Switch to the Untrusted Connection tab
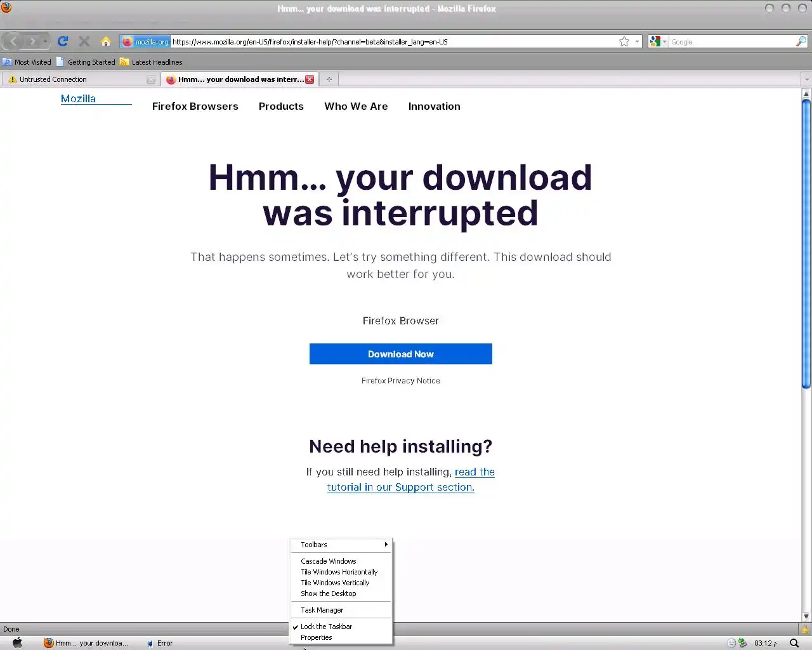 tap(80, 79)
